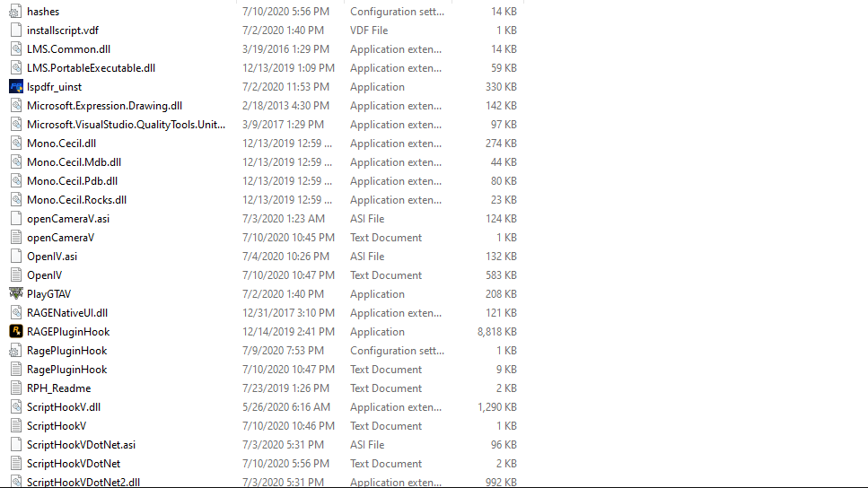Click the hashes configuration file icon

(15, 11)
